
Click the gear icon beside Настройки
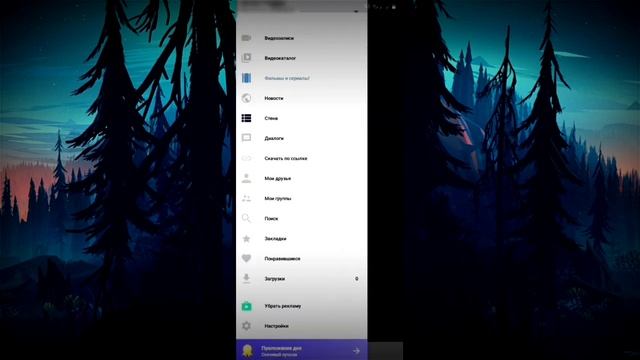pyautogui.click(x=246, y=326)
